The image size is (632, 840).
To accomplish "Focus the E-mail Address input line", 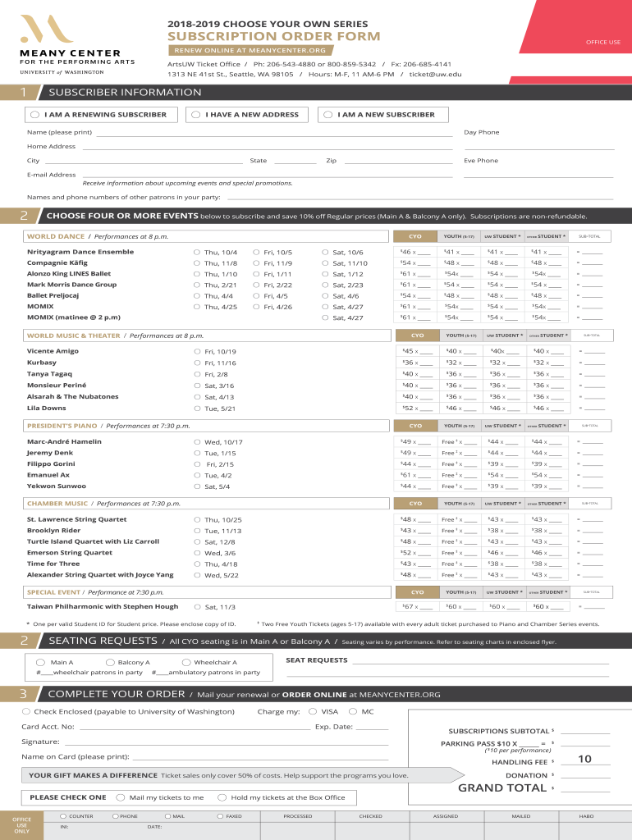I will pyautogui.click(x=266, y=175).
